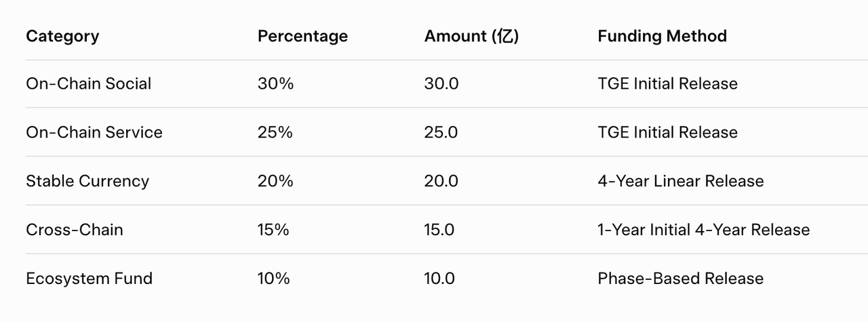
Task: Select the On-Chain Service category cell
Action: click(x=94, y=133)
